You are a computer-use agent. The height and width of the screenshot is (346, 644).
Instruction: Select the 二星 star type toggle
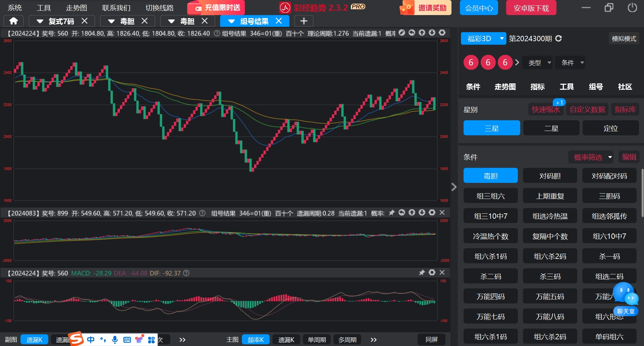click(x=551, y=128)
